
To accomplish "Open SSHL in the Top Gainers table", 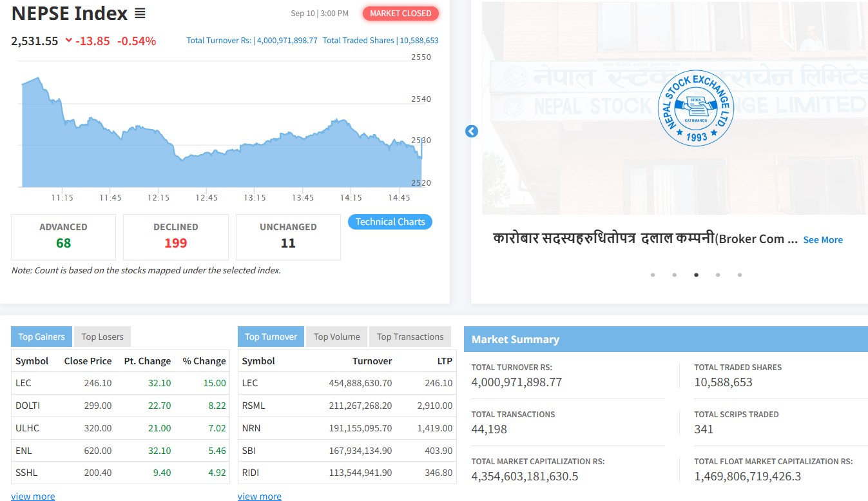I will pyautogui.click(x=26, y=473).
